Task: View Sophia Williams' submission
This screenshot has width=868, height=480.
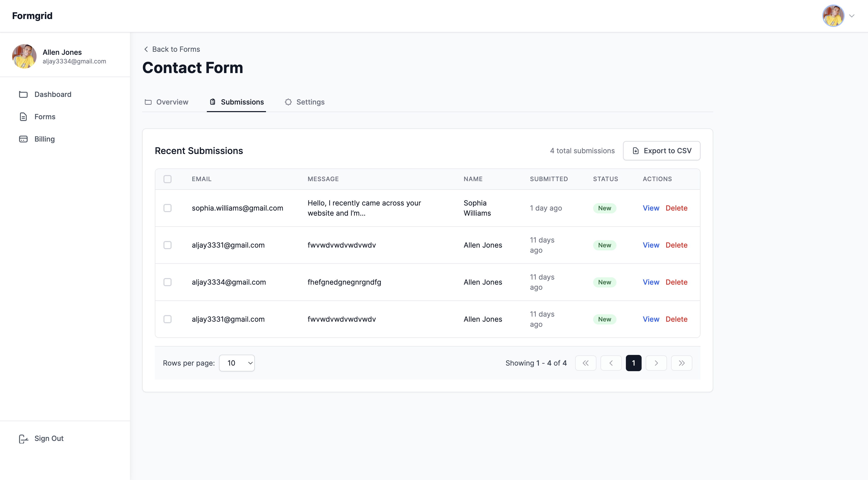Action: click(x=651, y=208)
